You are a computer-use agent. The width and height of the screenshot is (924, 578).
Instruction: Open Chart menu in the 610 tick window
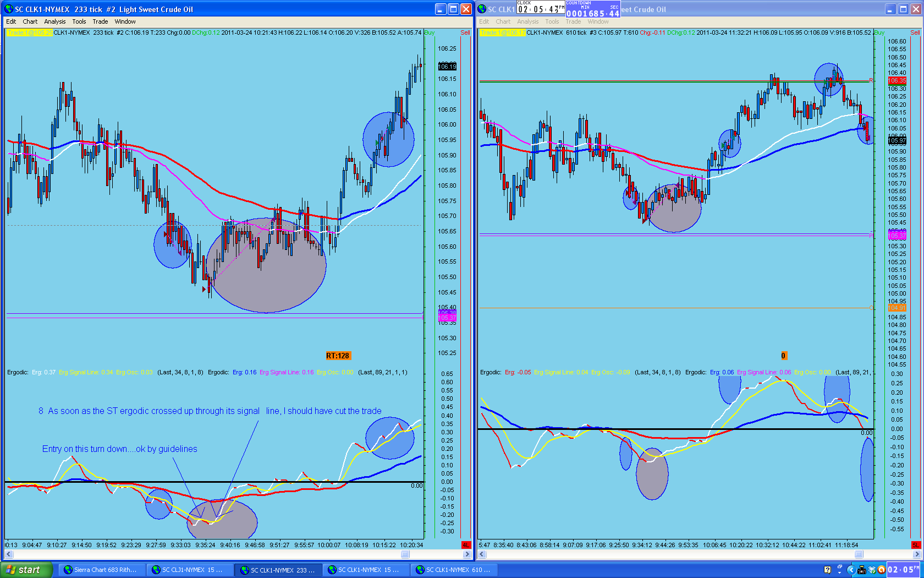point(503,21)
